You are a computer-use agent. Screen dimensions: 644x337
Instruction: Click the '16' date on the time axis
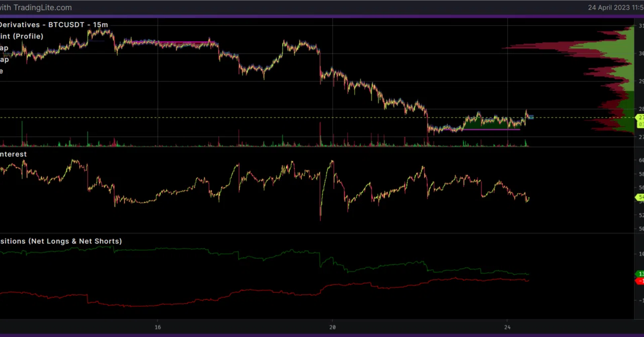[157, 326]
